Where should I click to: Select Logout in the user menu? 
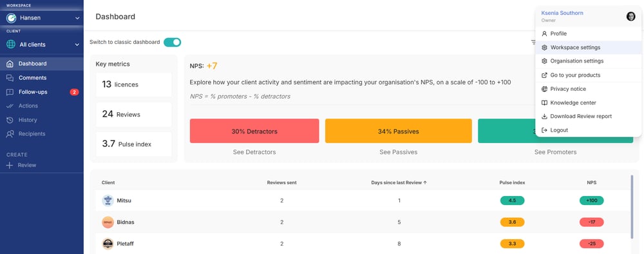[x=588, y=130]
